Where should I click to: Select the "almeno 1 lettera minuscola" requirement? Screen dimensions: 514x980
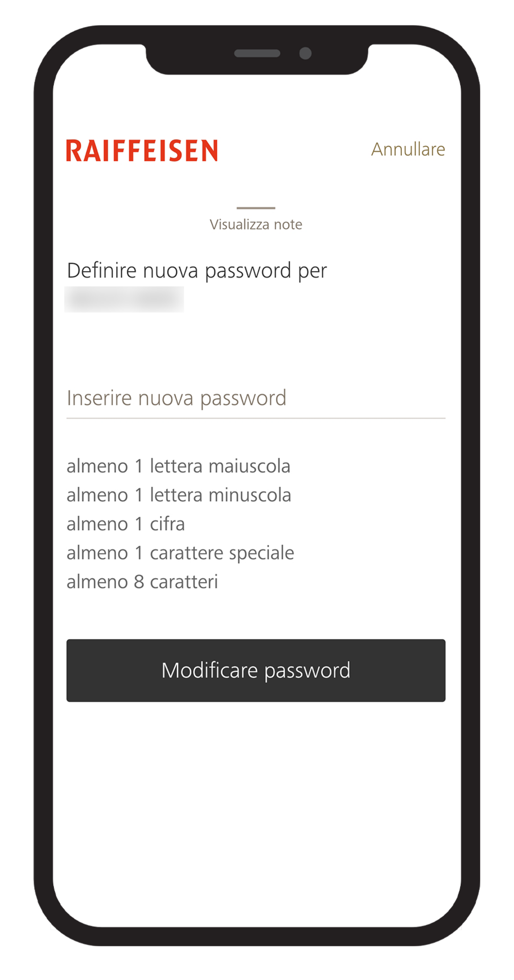tap(179, 495)
